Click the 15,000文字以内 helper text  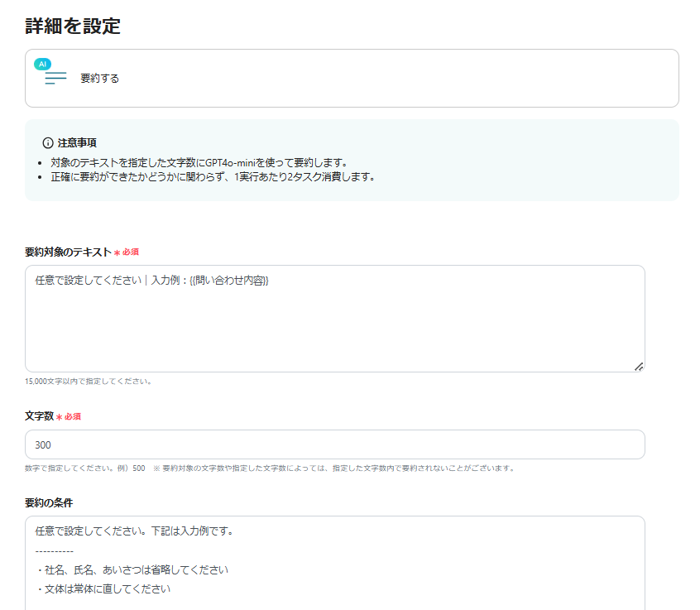(x=88, y=382)
